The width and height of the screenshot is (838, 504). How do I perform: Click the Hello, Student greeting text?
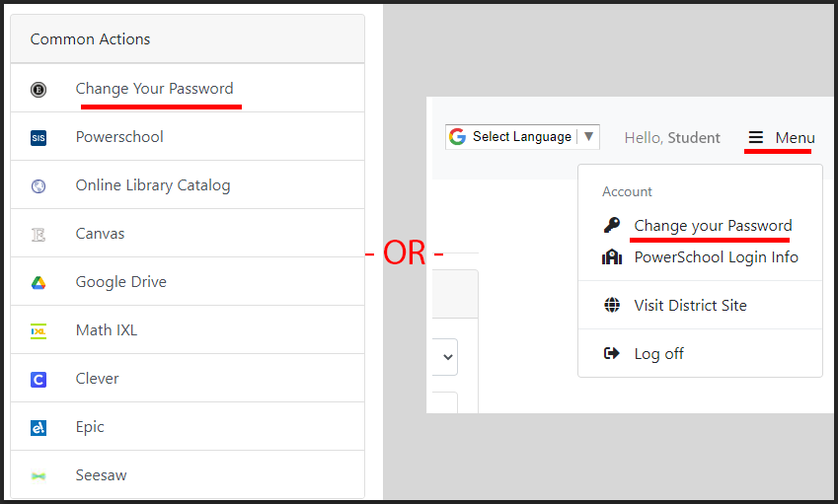click(672, 138)
